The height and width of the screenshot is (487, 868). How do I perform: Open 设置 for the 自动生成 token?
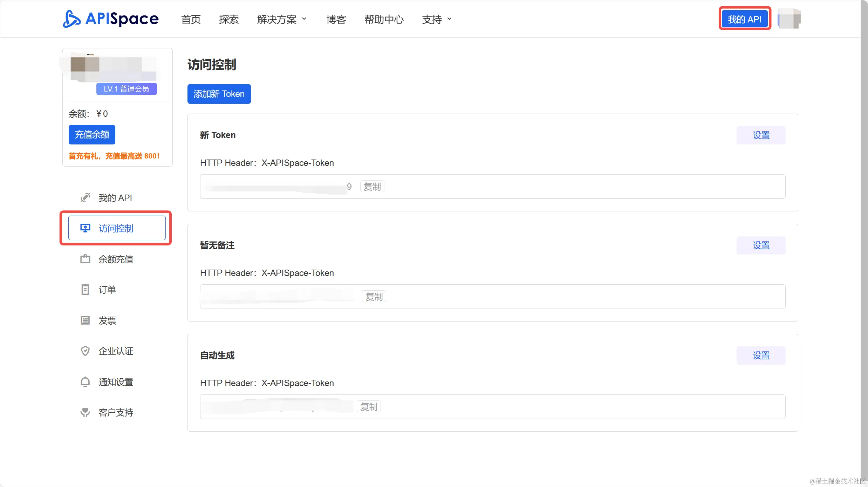(761, 356)
